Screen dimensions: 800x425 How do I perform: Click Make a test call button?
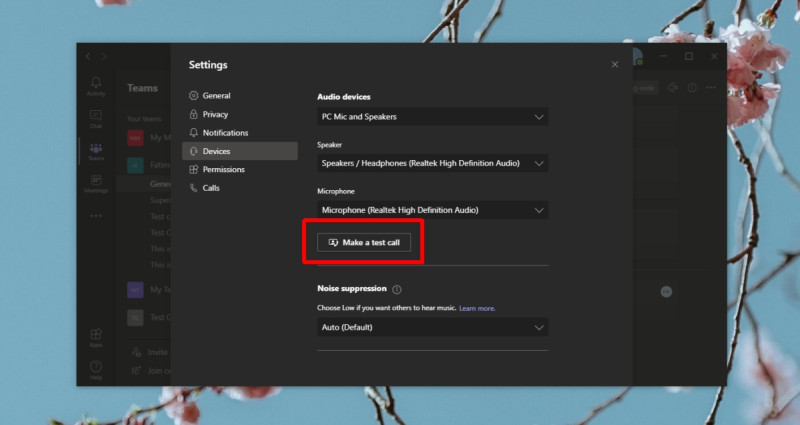[x=364, y=242]
